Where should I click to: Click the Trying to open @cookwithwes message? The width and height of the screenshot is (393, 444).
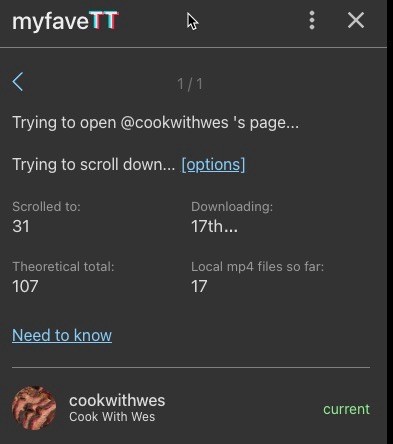(156, 123)
